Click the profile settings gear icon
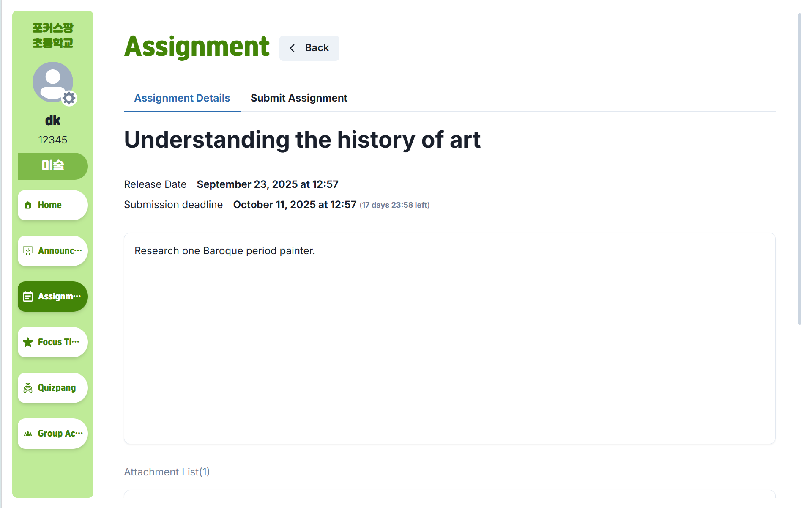 click(x=69, y=98)
